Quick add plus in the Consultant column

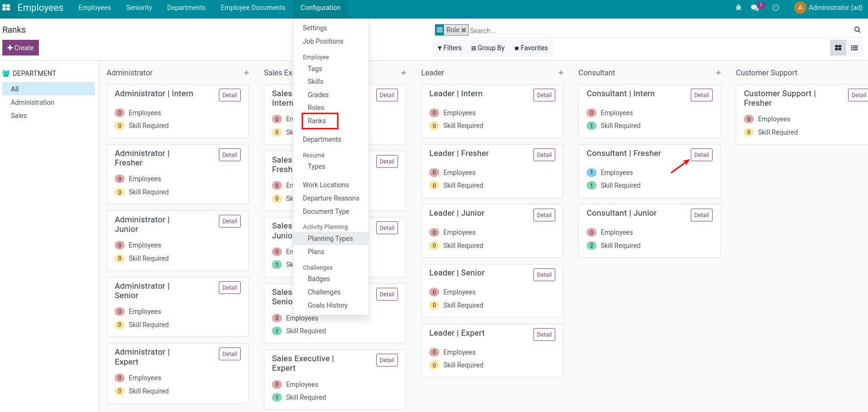point(718,73)
